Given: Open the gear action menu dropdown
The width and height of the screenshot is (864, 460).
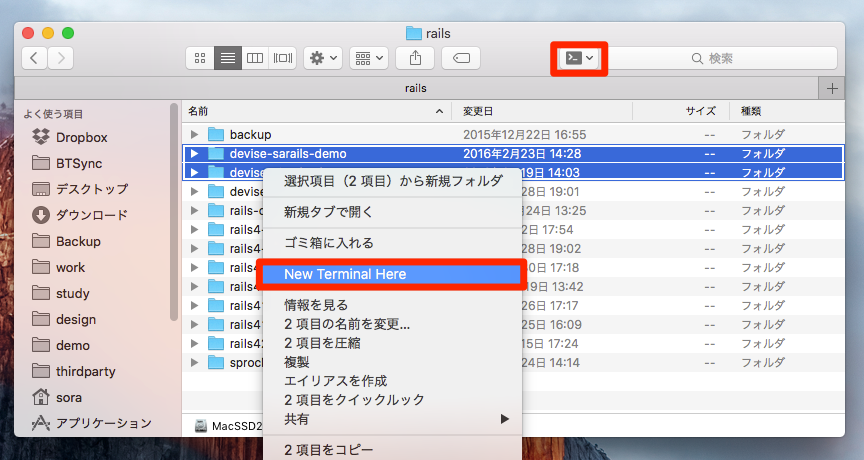Looking at the screenshot, I should click(323, 58).
